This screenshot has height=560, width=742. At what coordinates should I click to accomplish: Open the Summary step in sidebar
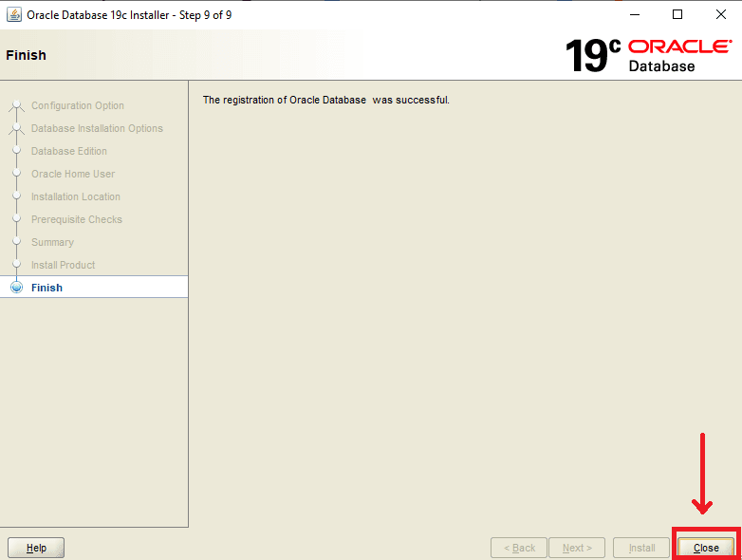tap(52, 242)
